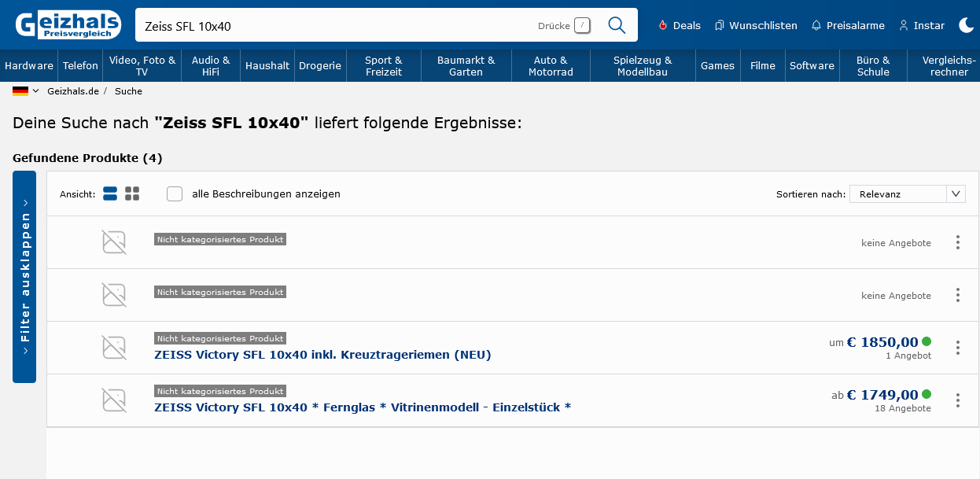Image resolution: width=980 pixels, height=479 pixels.
Task: Click the '/' keyboard shortcut hint in search
Action: coord(582,25)
